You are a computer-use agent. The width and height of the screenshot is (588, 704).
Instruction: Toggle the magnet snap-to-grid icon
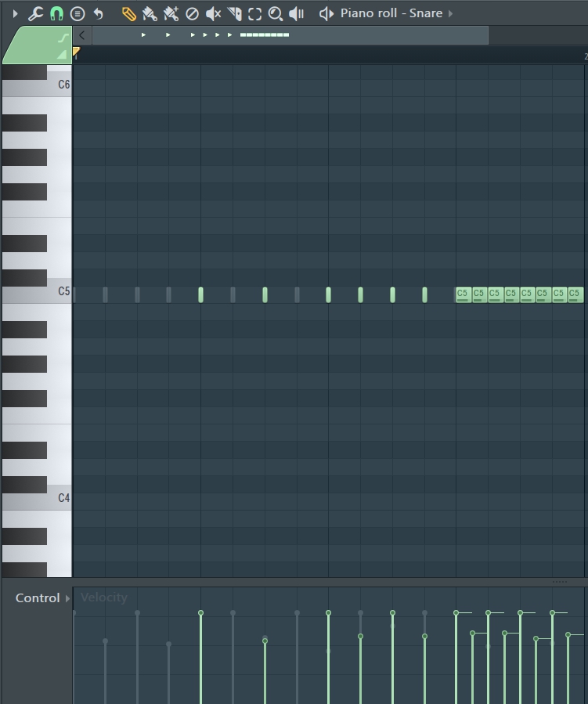point(56,13)
